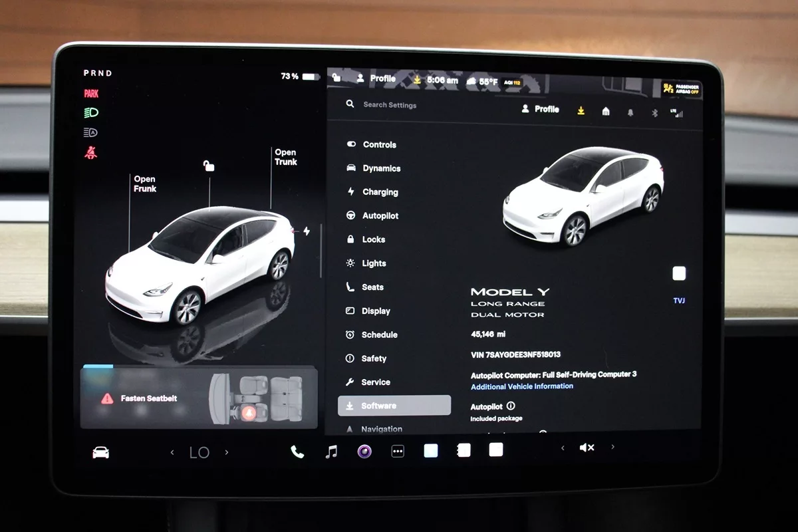Click the Autopilot info circle icon
Viewport: 798px width, 532px height.
point(511,406)
